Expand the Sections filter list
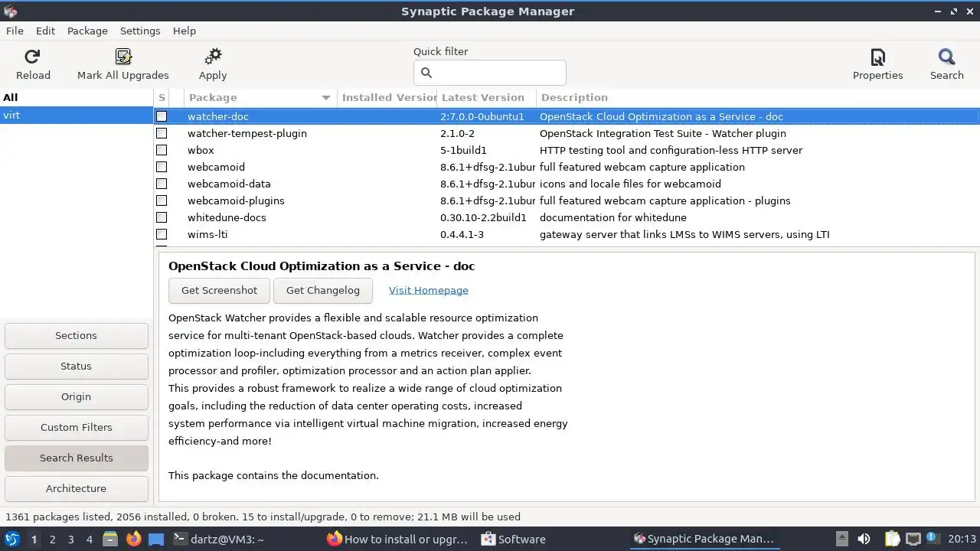 tap(77, 335)
